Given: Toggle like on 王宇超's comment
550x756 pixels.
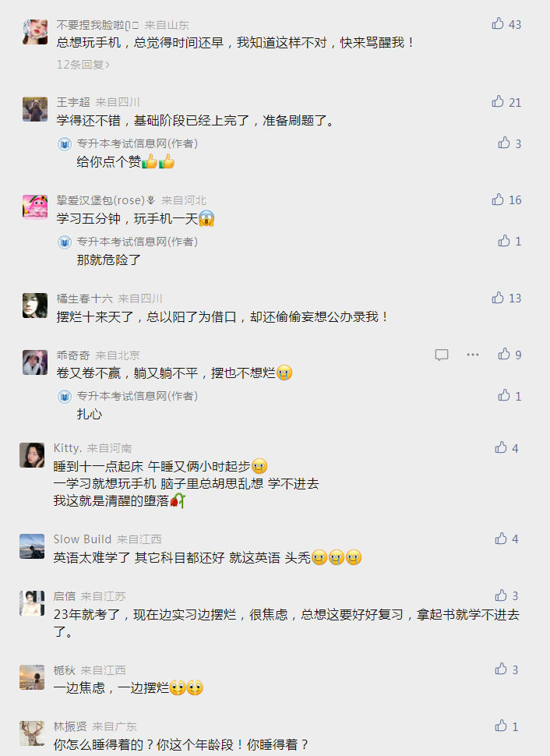Looking at the screenshot, I should pyautogui.click(x=498, y=101).
